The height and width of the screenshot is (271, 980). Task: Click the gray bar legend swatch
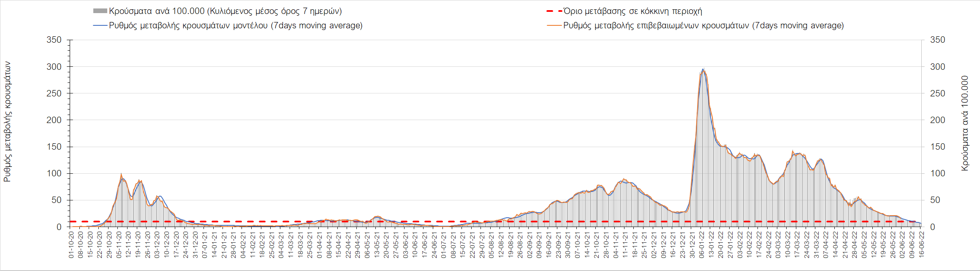point(100,11)
